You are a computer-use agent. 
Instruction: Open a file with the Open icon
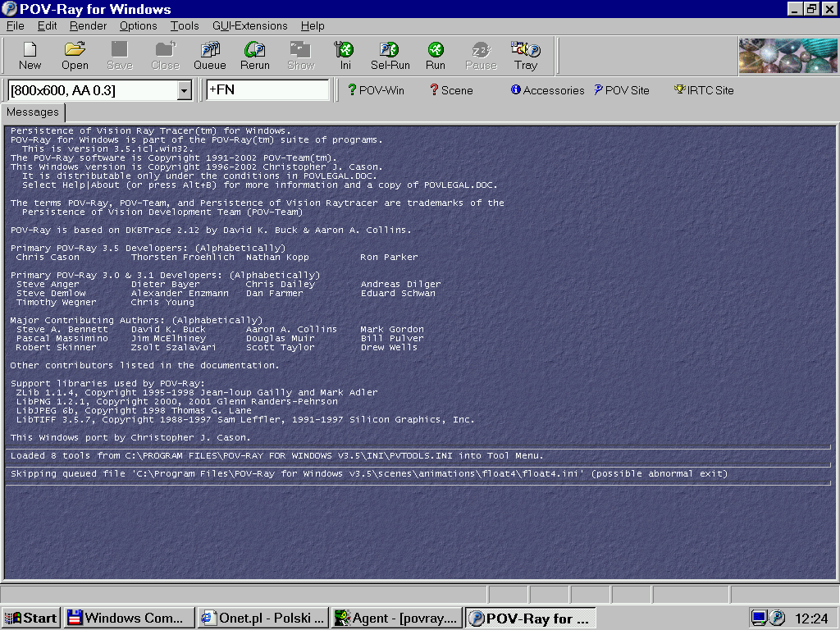click(x=75, y=56)
